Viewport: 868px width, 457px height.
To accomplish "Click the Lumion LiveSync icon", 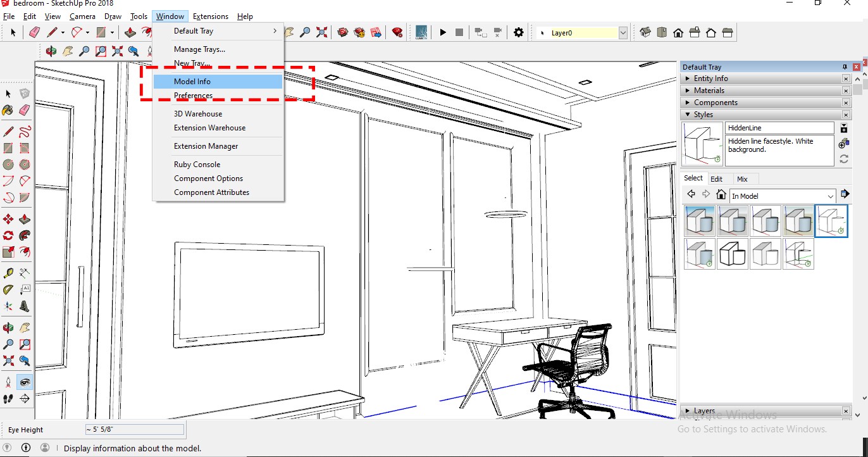I will point(421,32).
